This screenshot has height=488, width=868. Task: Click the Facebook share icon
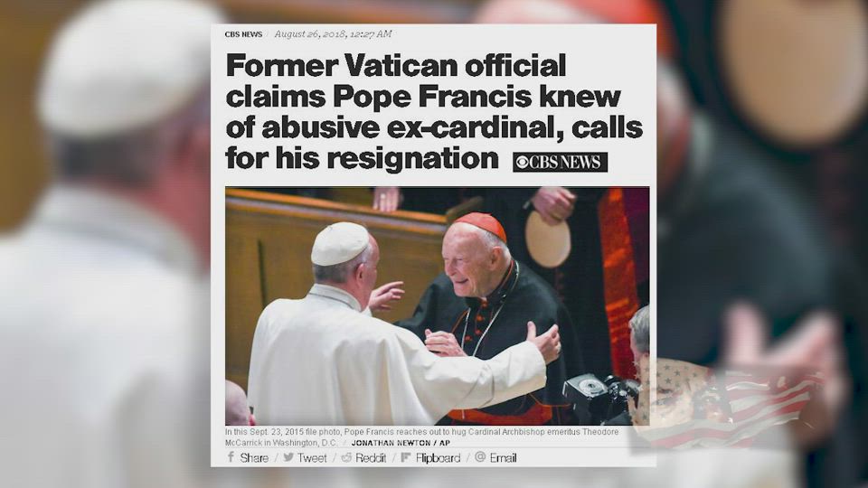click(231, 457)
